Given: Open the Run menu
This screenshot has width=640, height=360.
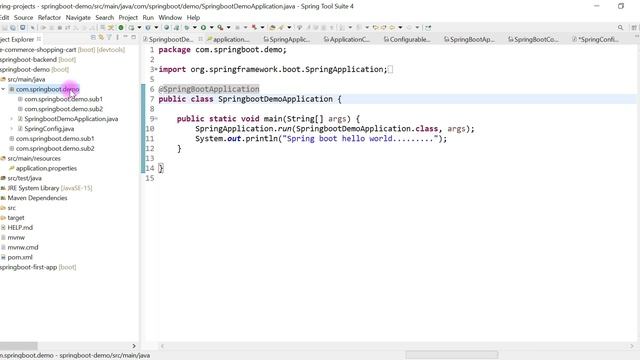Looking at the screenshot, I should tap(148, 18).
